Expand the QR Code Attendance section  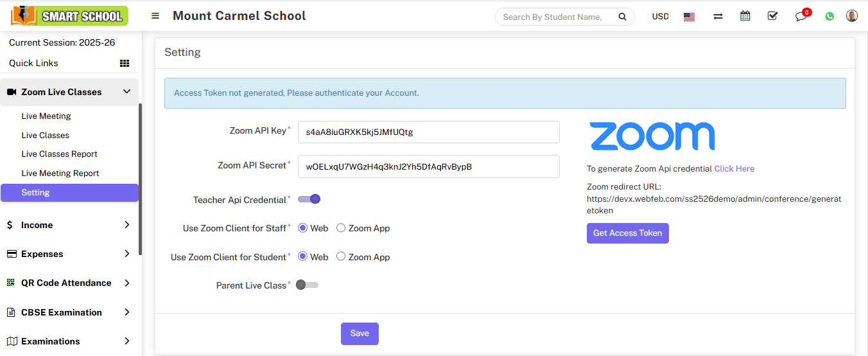[x=126, y=283]
